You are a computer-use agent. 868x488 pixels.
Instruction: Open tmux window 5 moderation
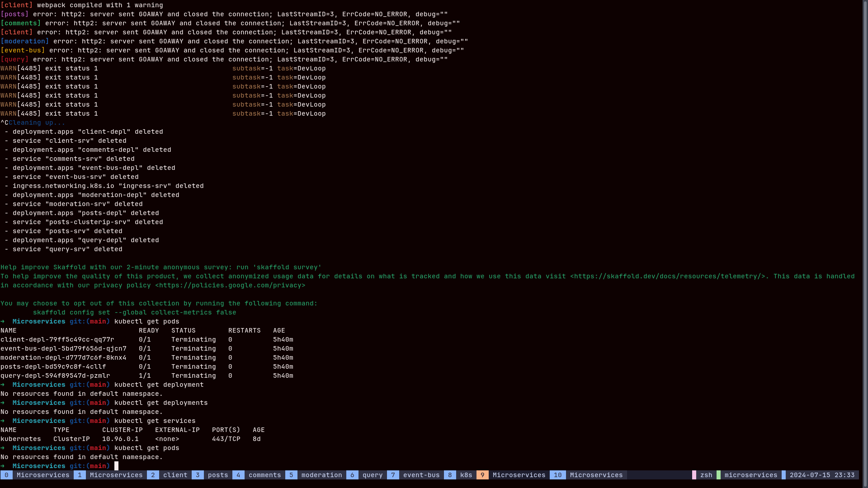tap(316, 475)
